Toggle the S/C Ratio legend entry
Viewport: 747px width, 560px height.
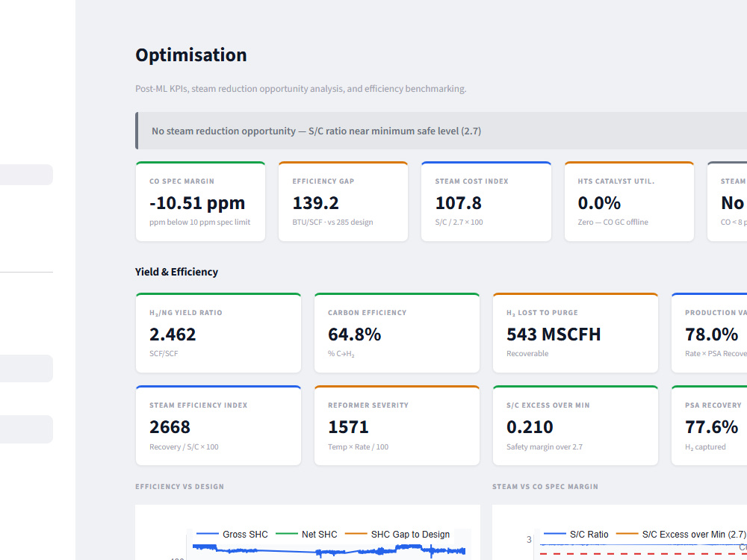(x=576, y=535)
